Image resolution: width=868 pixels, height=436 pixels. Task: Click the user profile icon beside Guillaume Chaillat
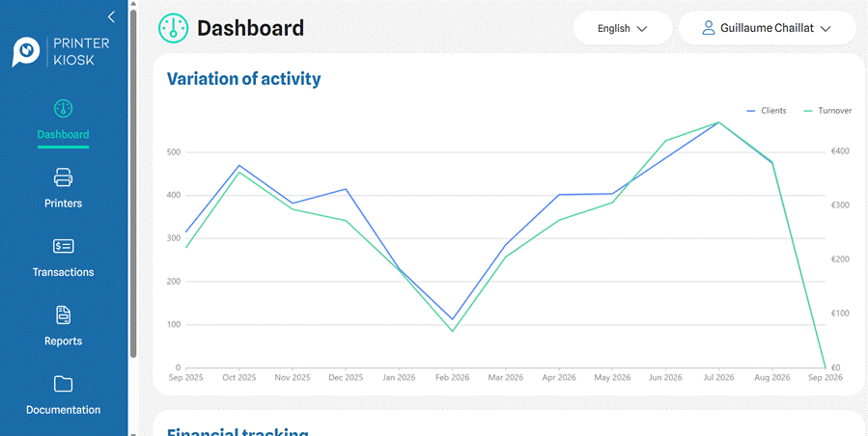[x=709, y=28]
